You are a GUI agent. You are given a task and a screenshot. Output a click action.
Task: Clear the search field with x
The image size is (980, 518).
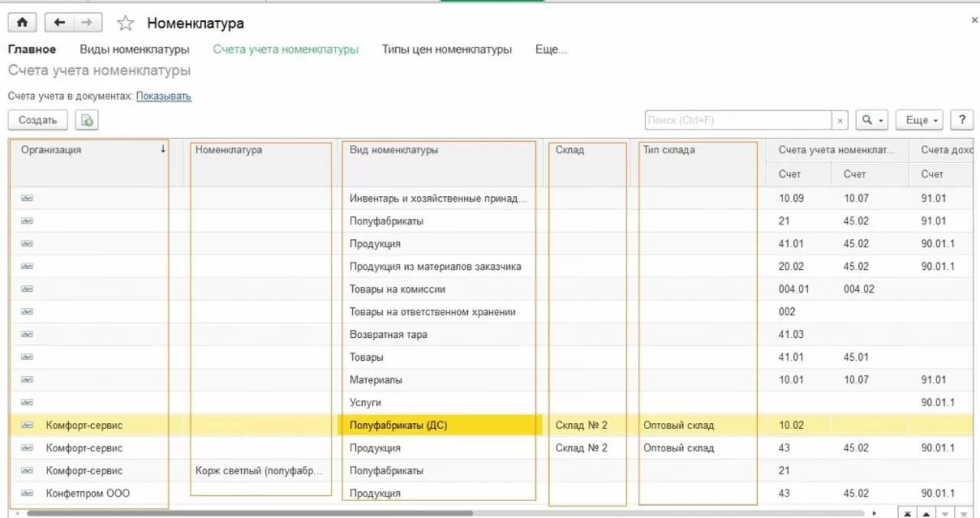pos(841,120)
